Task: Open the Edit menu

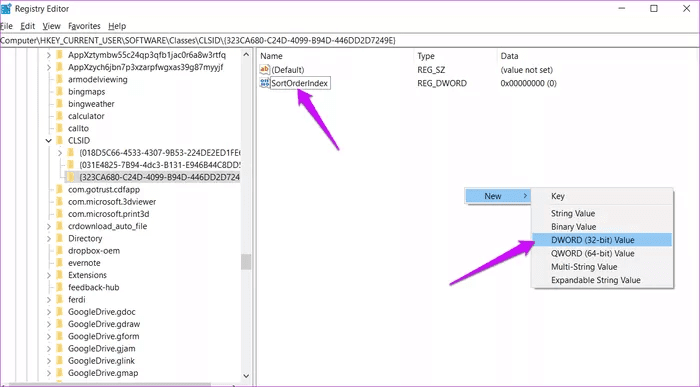Action: [27, 26]
